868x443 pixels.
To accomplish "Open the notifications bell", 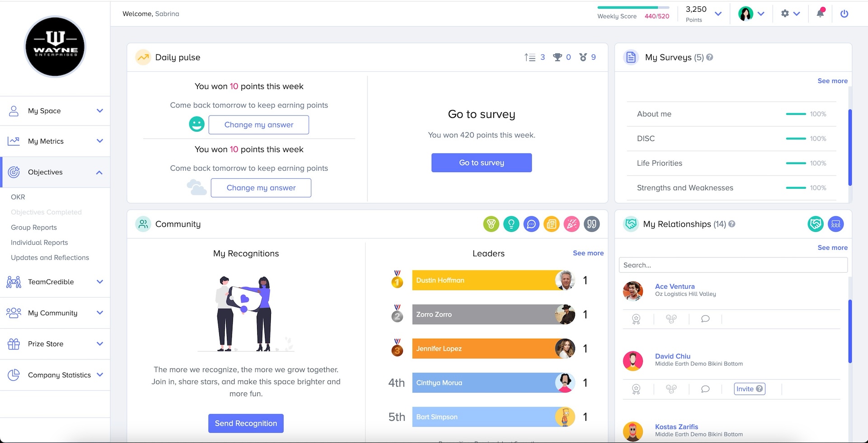I will pyautogui.click(x=820, y=14).
